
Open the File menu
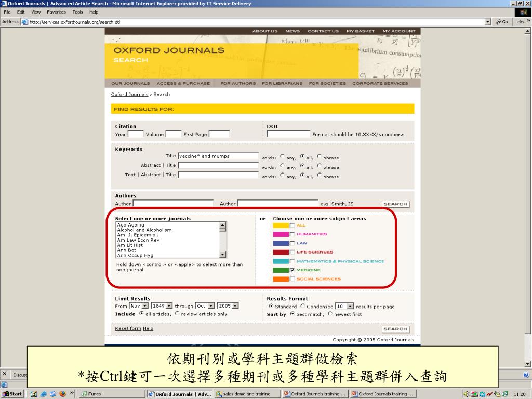tap(7, 12)
